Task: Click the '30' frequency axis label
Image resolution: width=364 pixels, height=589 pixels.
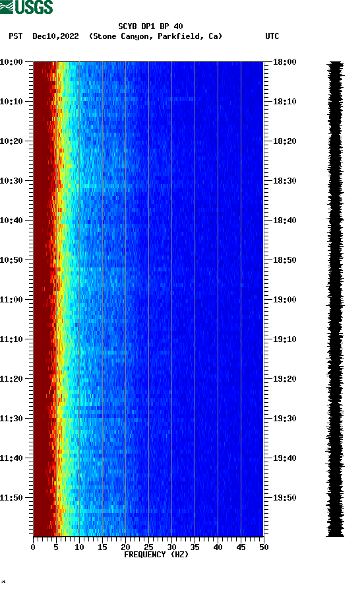Action: click(x=171, y=547)
